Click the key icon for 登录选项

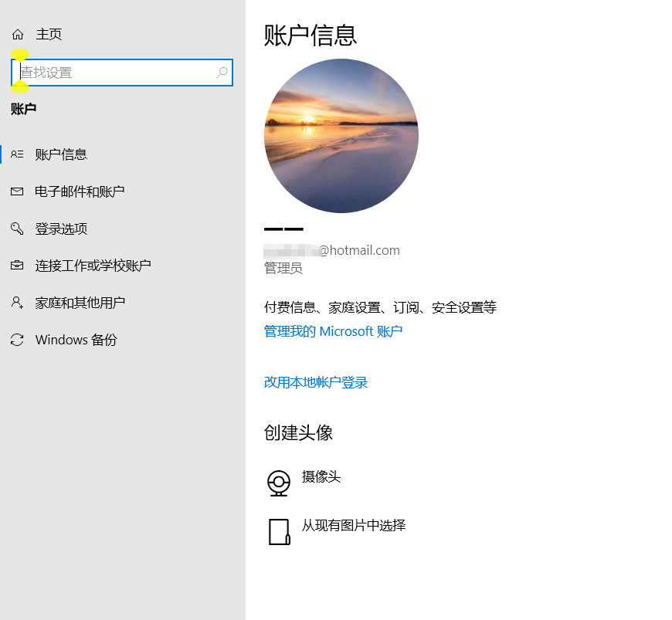pyautogui.click(x=17, y=229)
